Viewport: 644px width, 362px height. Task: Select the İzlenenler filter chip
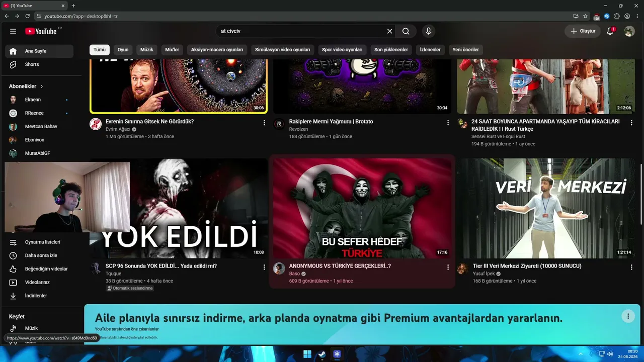point(430,50)
